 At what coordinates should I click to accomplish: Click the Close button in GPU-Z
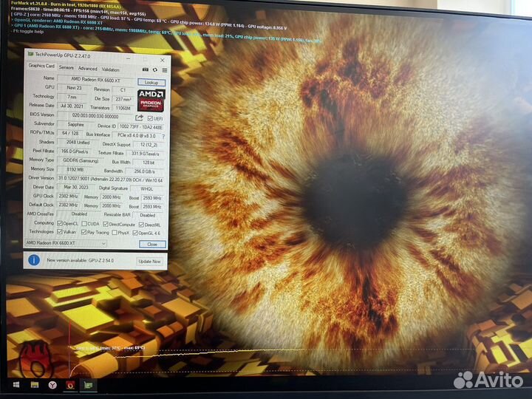(x=152, y=245)
